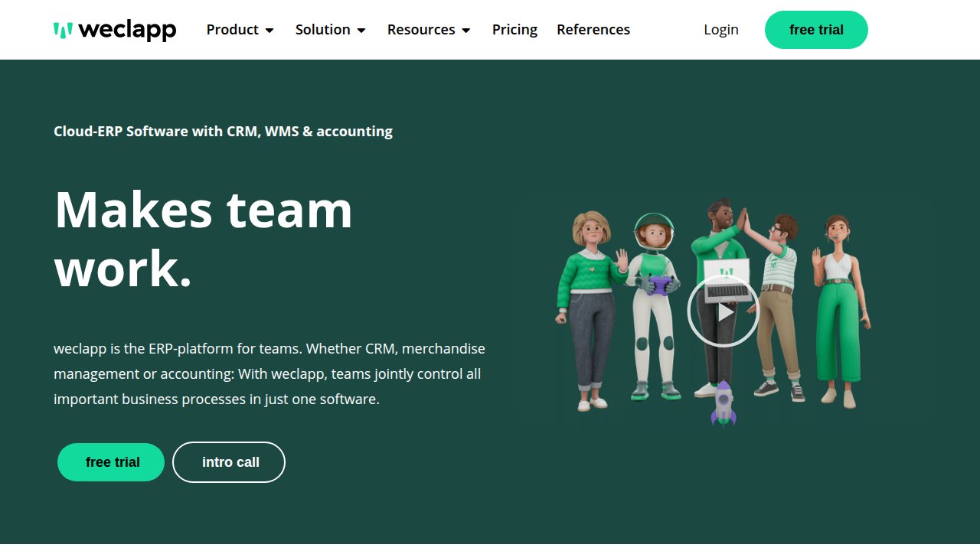Click the Login link
Image resolution: width=980 pixels, height=551 pixels.
(x=721, y=30)
